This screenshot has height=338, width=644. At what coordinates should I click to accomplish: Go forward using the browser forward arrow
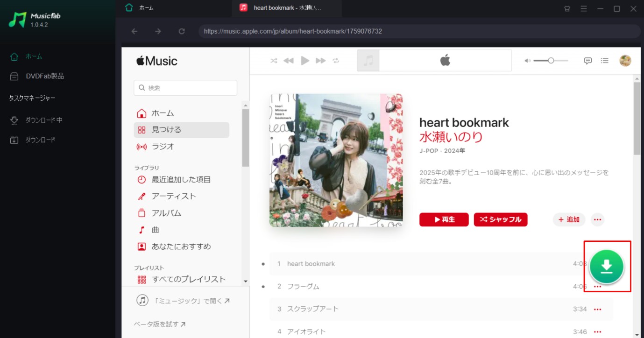(x=158, y=31)
